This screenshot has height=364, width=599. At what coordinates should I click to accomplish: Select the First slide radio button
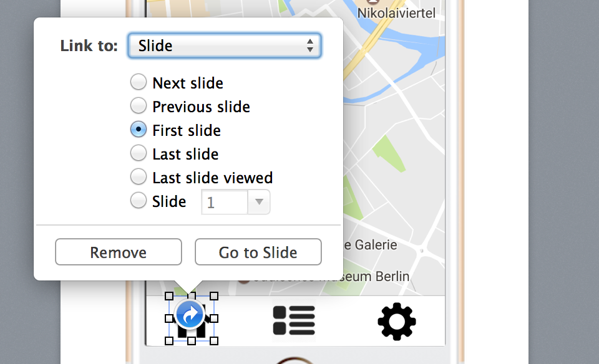pos(139,130)
